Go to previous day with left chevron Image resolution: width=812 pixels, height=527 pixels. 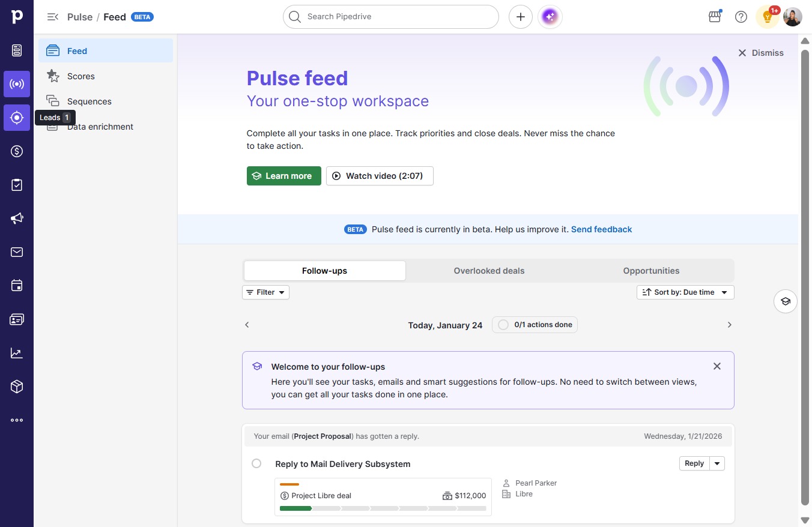point(247,325)
